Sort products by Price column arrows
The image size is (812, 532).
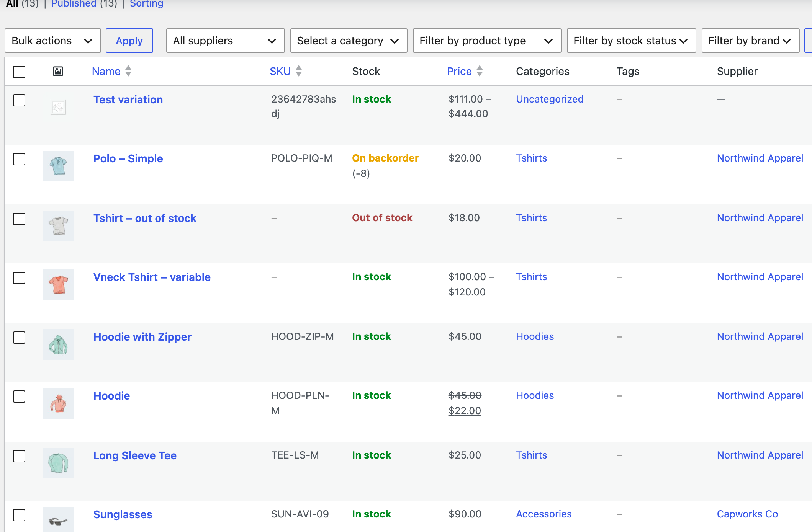[x=480, y=71]
